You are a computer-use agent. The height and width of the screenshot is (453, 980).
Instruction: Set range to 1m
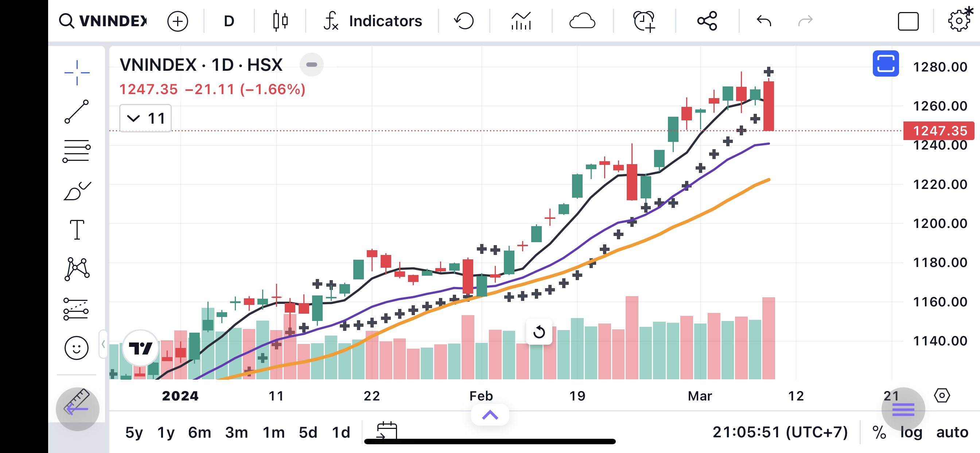tap(273, 433)
